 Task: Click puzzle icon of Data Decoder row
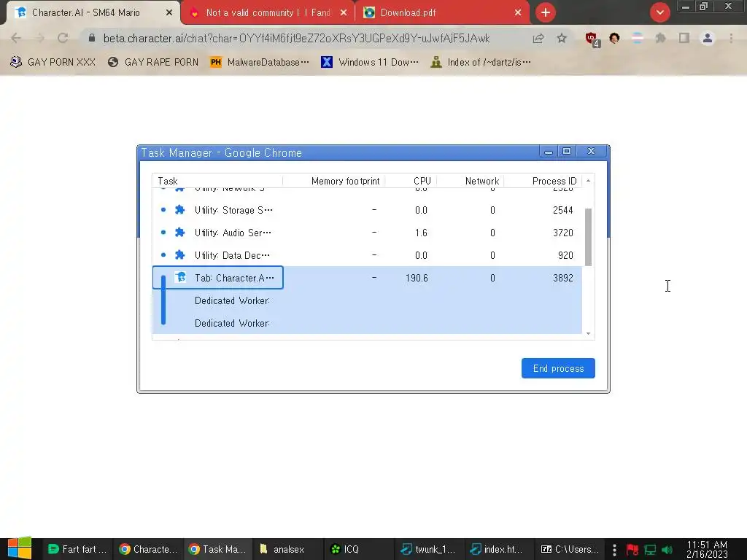coord(179,254)
